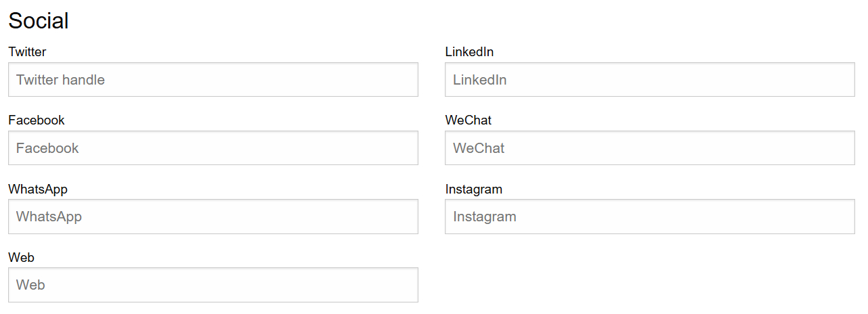Click the Twitter field label
This screenshot has height=314, width=868.
[x=27, y=52]
